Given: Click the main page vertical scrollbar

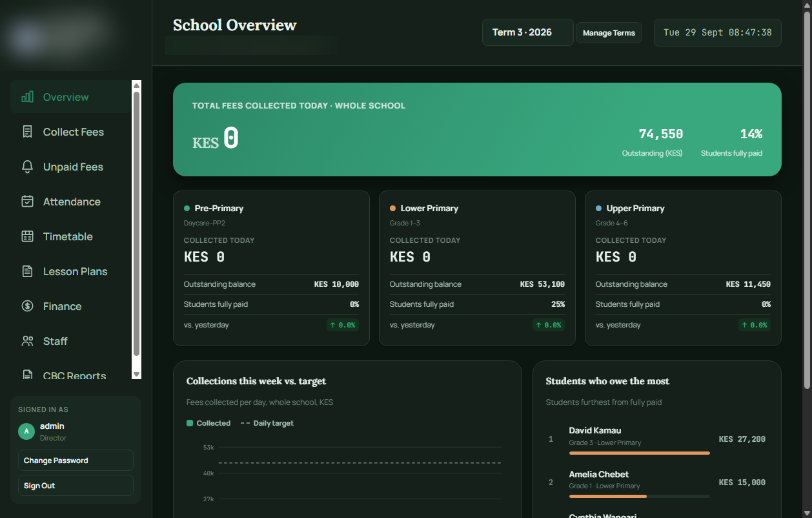Looking at the screenshot, I should pos(807,200).
